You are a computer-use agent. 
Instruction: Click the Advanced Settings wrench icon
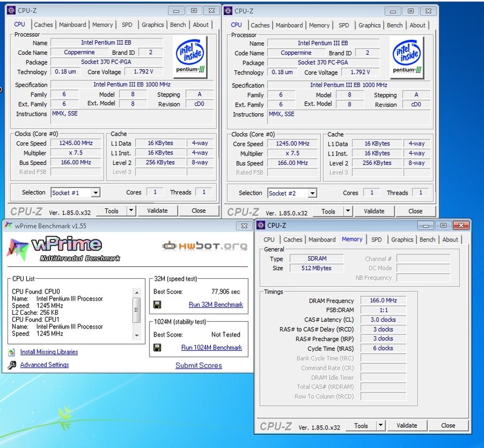click(x=12, y=365)
